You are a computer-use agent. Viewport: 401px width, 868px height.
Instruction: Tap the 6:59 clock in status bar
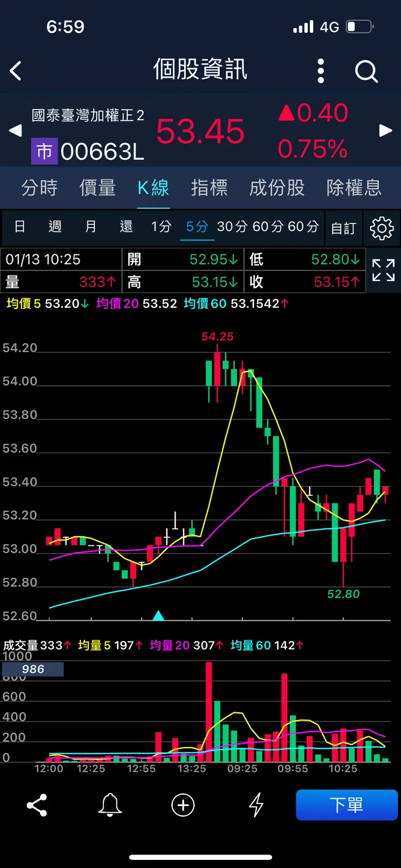pos(66,27)
